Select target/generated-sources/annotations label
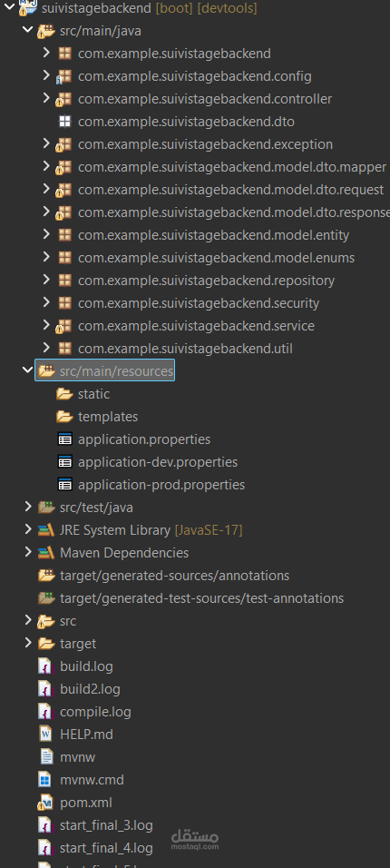 174,576
